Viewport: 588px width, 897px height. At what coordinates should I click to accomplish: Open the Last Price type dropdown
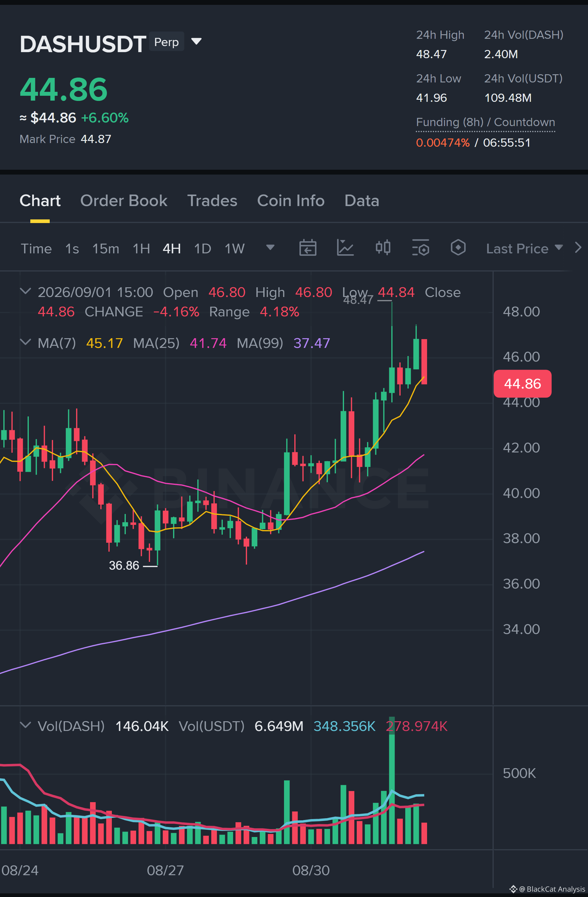[524, 248]
